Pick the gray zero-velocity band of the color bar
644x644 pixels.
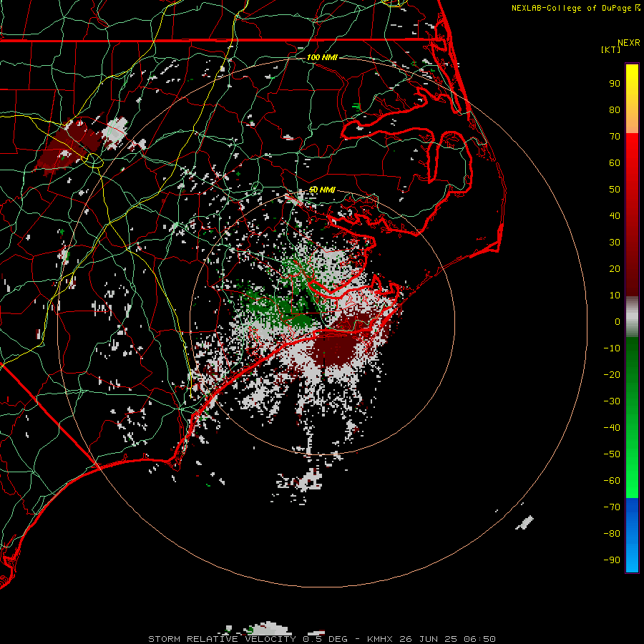click(632, 316)
